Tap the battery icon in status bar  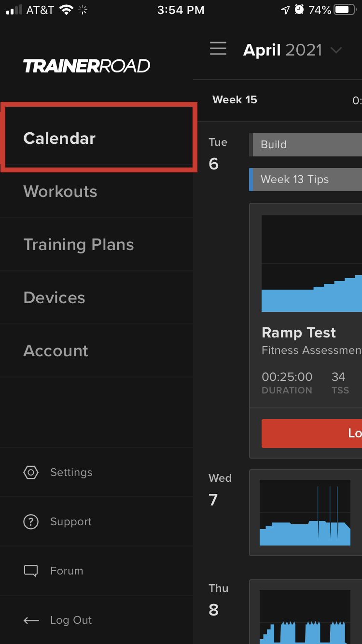click(345, 10)
